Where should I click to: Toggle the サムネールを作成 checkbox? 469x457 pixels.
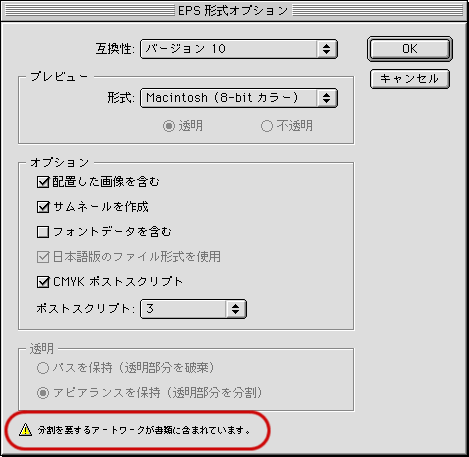coord(43,207)
